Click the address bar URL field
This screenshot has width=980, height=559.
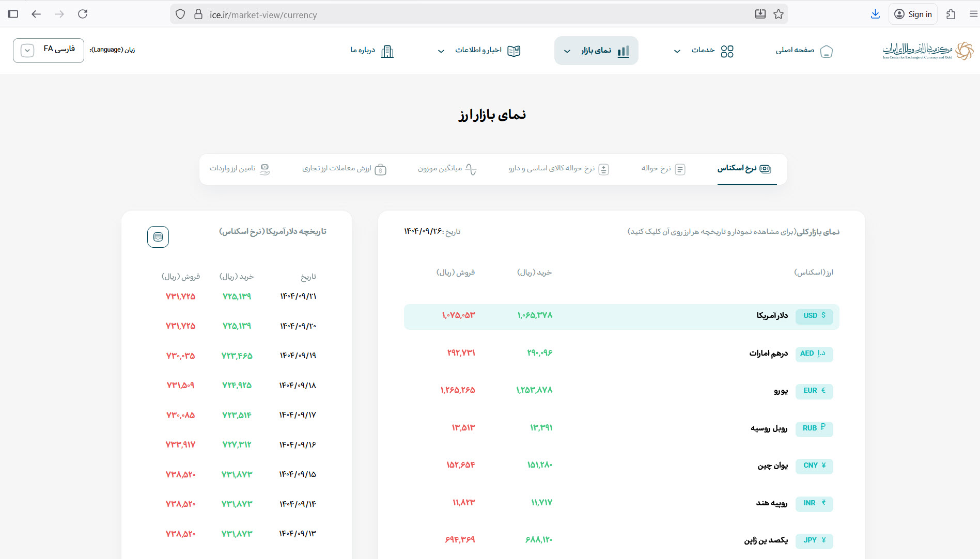tap(465, 14)
